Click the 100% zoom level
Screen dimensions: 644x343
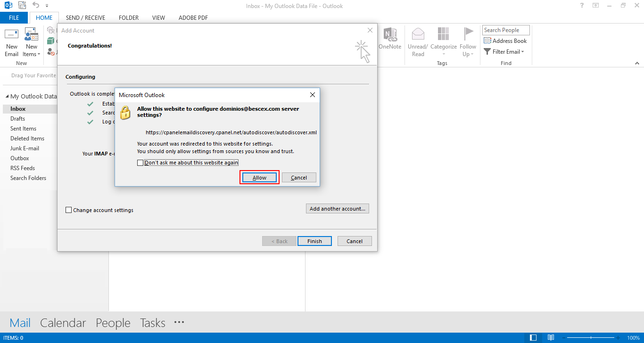point(634,338)
